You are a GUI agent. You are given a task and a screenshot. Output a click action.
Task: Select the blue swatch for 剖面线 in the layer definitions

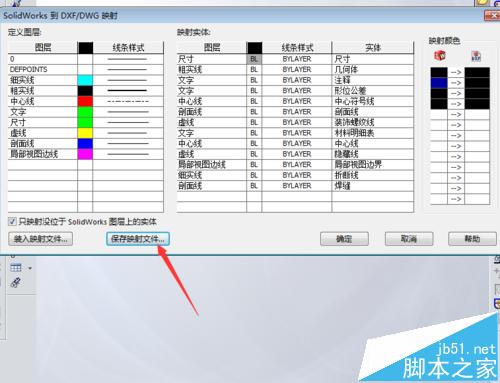[x=85, y=143]
